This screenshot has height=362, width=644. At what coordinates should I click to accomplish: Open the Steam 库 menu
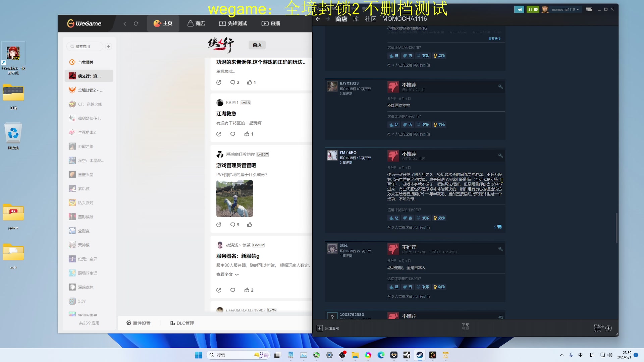click(356, 19)
